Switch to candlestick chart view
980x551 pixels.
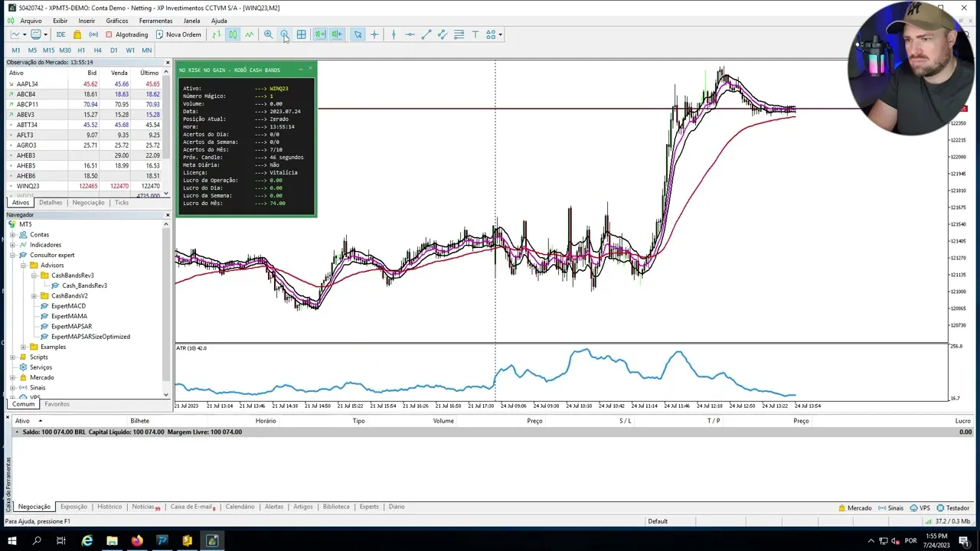click(x=233, y=34)
